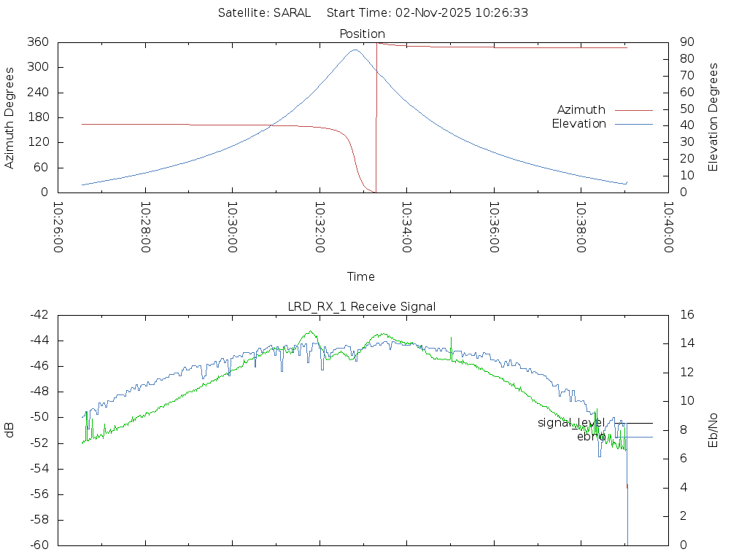
Task: Click the signal level legend label
Action: pos(571,423)
